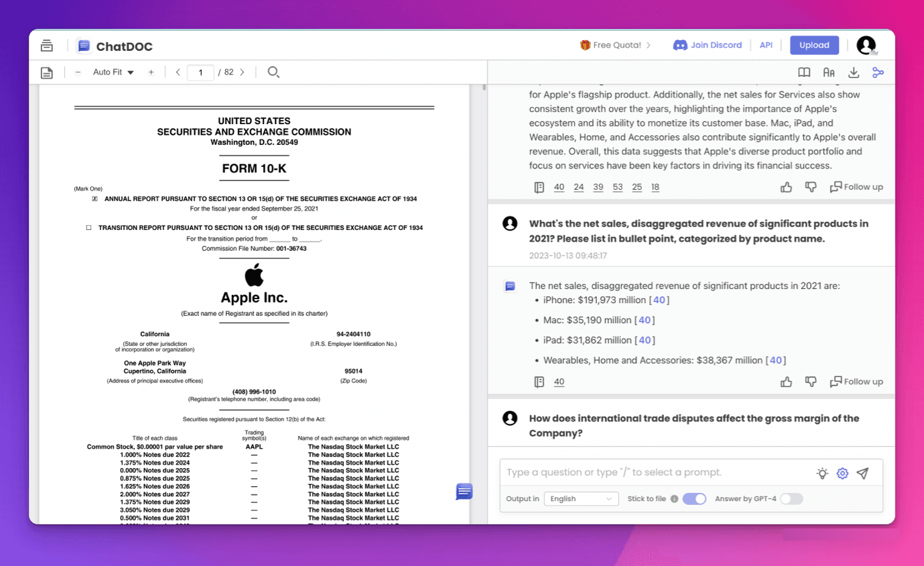Viewport: 924px width, 566px height.
Task: Open the Output language 'English' dropdown
Action: (x=580, y=499)
